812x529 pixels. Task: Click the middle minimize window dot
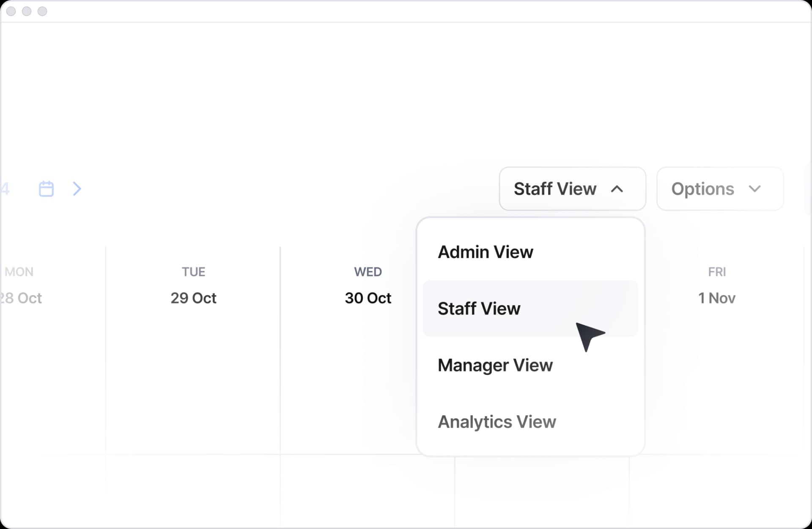(27, 11)
